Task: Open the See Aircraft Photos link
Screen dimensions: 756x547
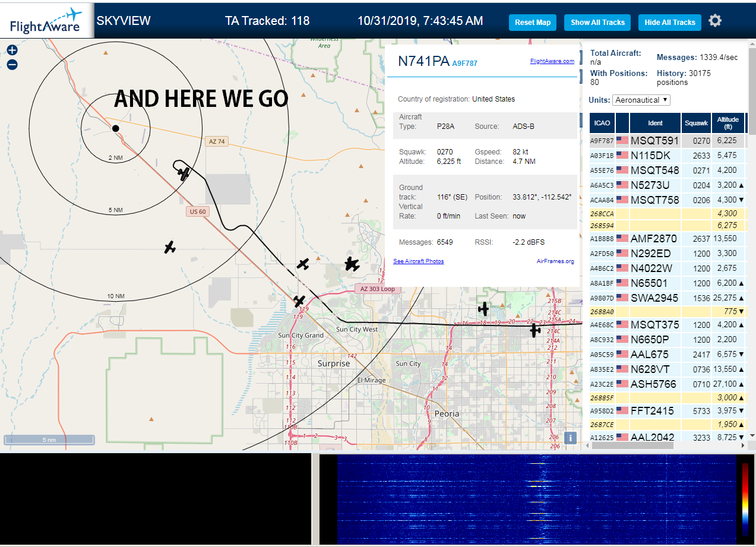Action: [x=418, y=261]
